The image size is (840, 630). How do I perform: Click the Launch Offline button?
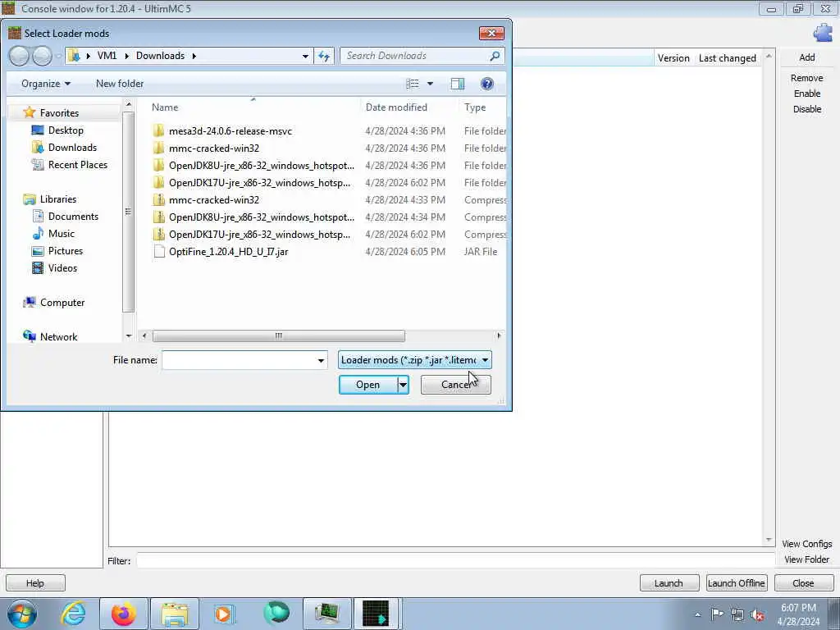pyautogui.click(x=736, y=583)
